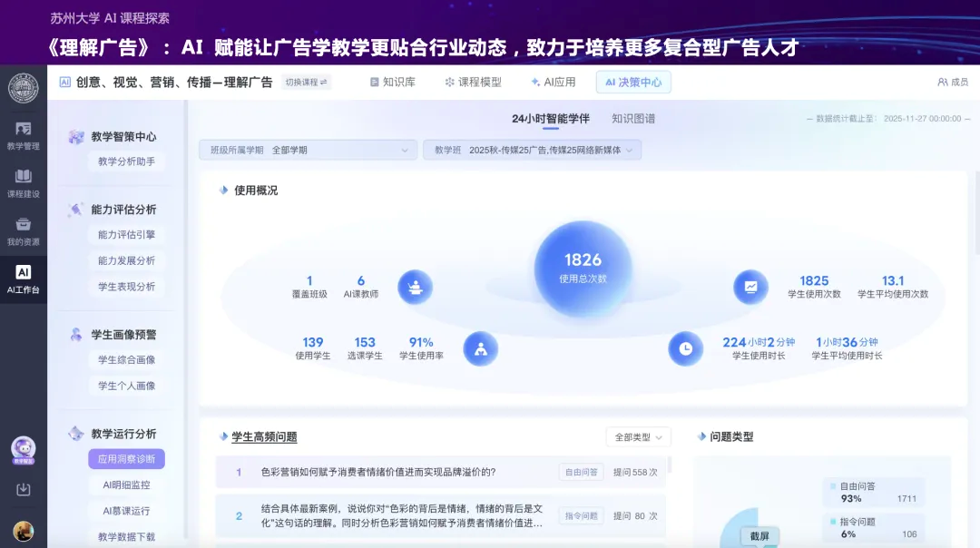Open the 成员 members icon
This screenshot has width=980, height=548.
[x=952, y=83]
